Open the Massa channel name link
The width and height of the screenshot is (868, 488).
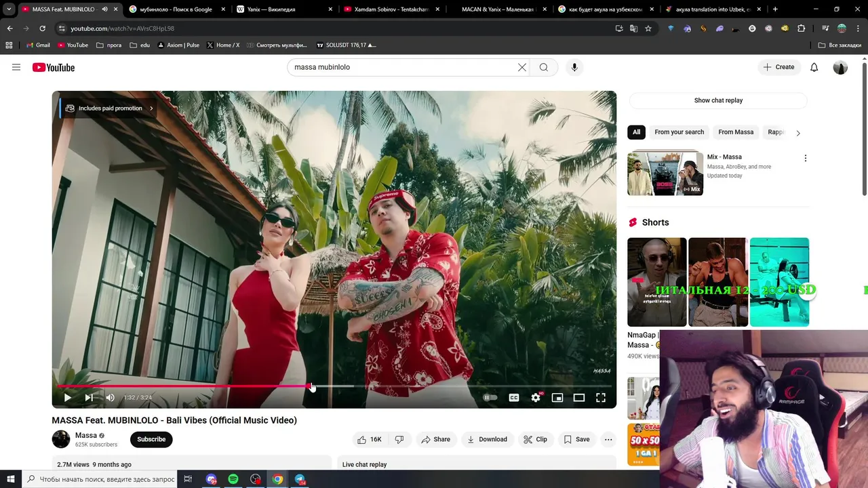[86, 435]
